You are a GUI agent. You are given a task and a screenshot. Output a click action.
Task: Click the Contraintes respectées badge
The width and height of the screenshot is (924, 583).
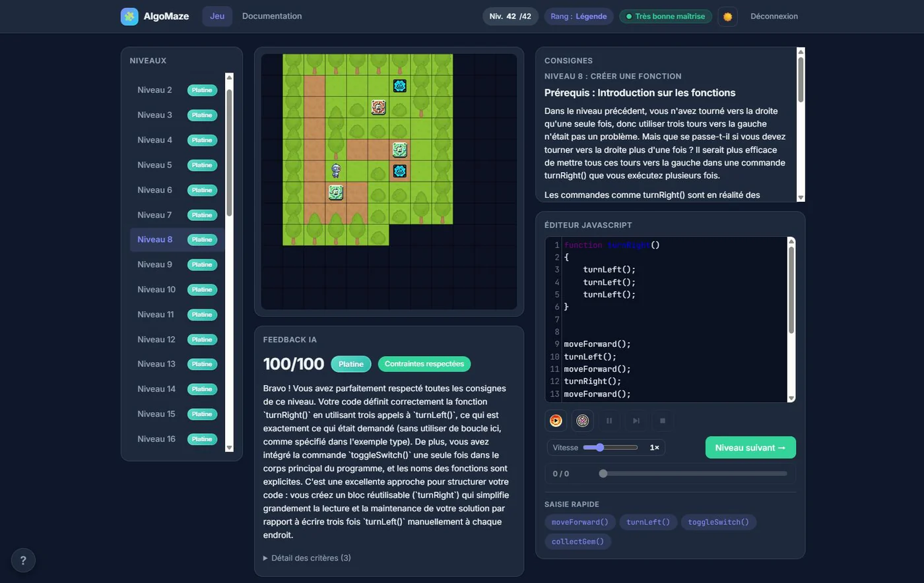pos(424,364)
